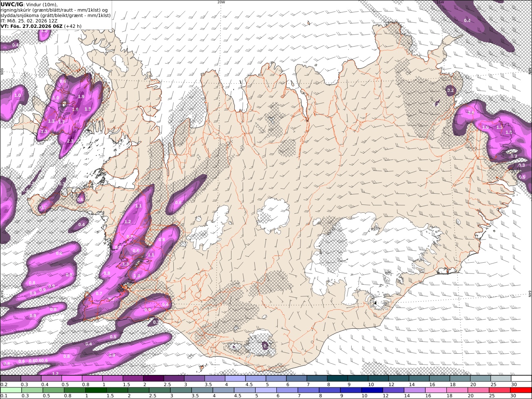The image size is (532, 399).
Task: Click the 3.5 label of upper legend scale
Action: (209, 384)
